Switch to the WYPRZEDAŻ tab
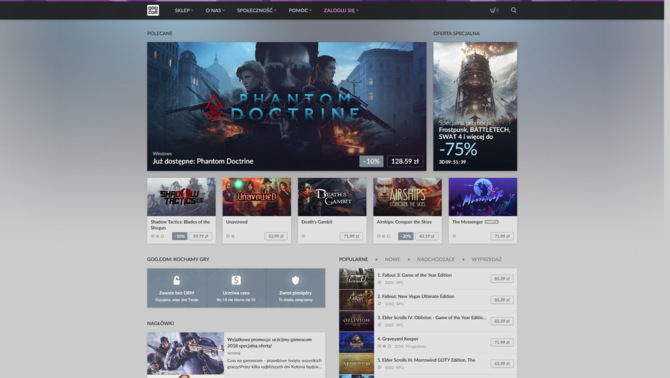670x378 pixels. coord(486,259)
